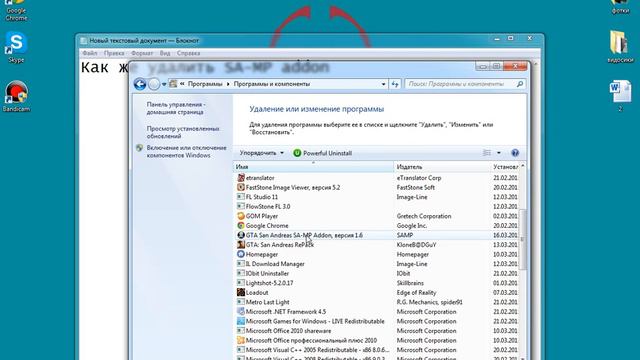Go back in Programs and Features window
Image resolution: width=640 pixels, height=360 pixels.
pos(140,84)
